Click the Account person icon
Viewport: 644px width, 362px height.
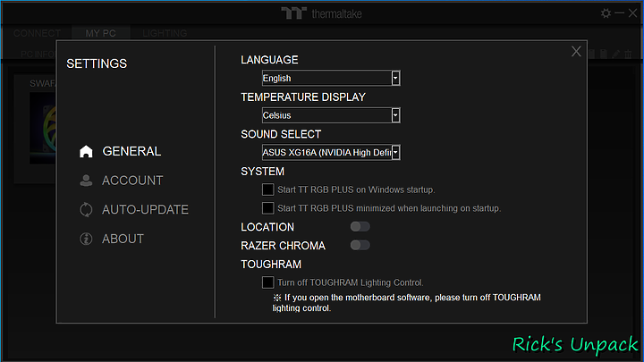[x=86, y=181]
